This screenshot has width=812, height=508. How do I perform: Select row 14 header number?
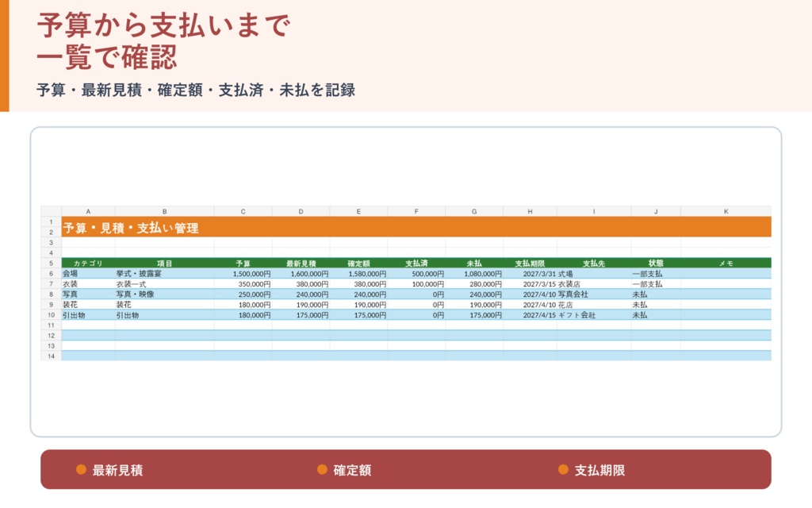tap(51, 356)
